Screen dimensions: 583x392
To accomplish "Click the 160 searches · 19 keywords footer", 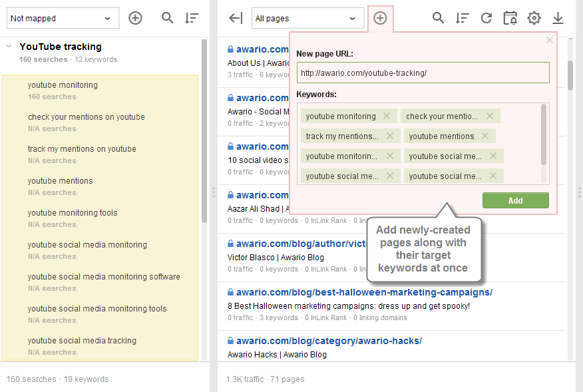I will (58, 379).
